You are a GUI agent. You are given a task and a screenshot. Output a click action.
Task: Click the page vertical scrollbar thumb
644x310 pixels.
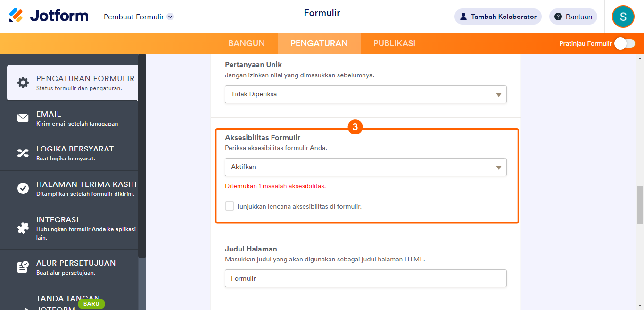pos(640,204)
